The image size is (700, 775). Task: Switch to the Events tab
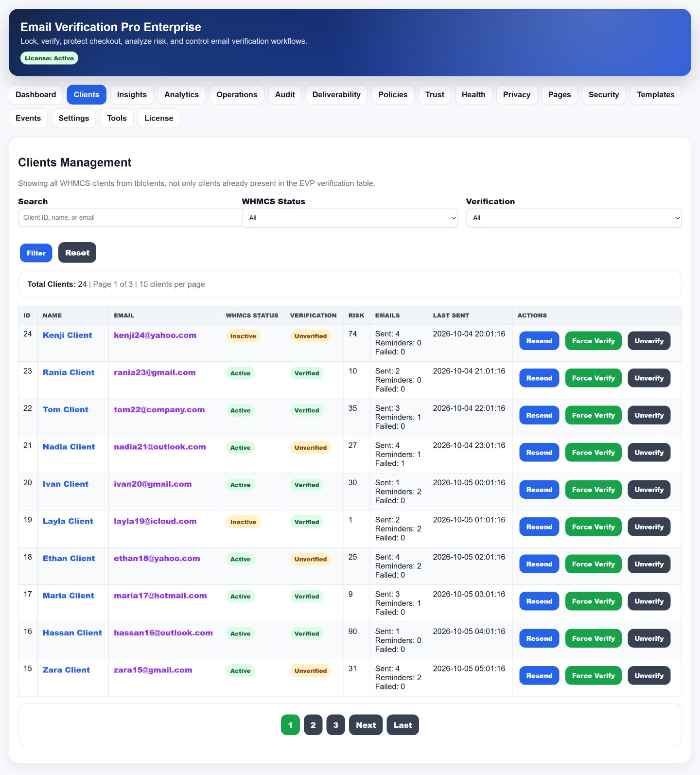click(28, 118)
